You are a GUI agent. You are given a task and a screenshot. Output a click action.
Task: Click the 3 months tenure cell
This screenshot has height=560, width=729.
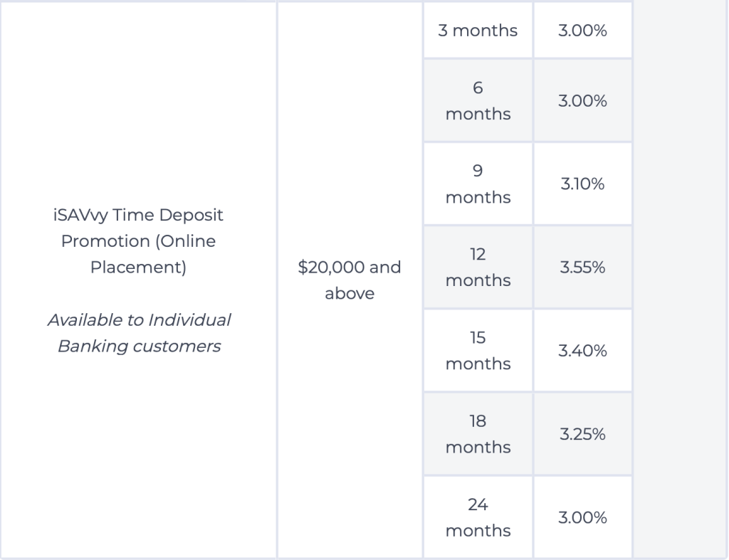478,31
